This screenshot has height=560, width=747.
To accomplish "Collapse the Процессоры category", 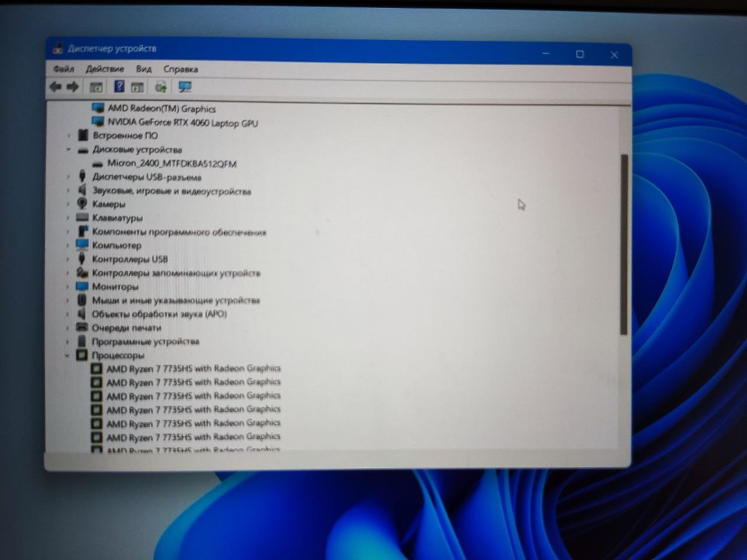I will (68, 355).
